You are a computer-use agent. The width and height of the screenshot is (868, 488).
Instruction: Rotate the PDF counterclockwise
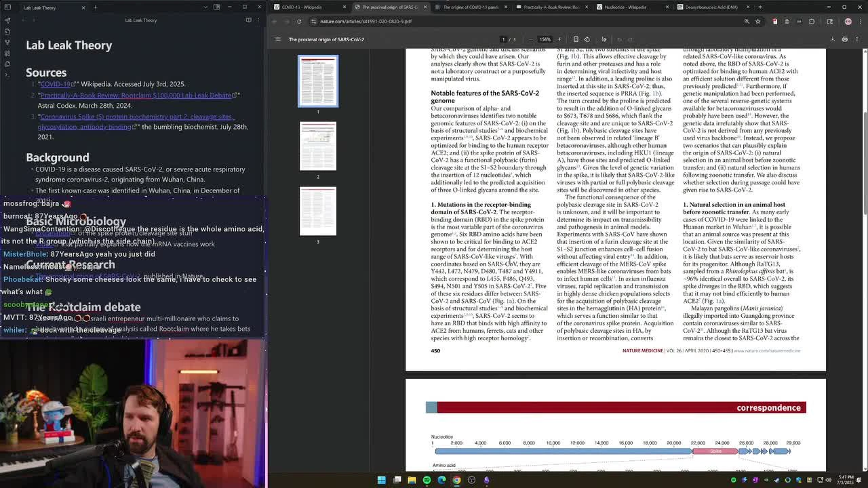[587, 39]
